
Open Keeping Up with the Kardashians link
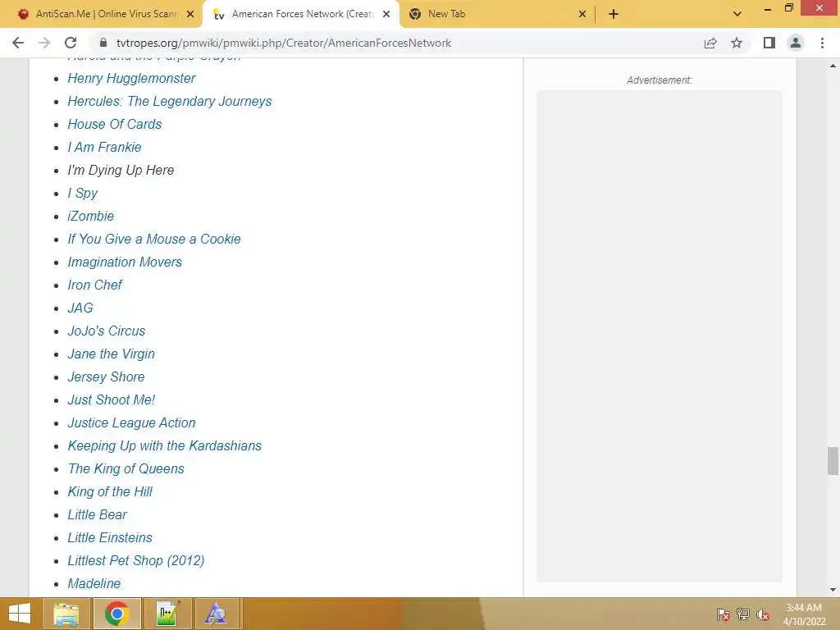pos(164,446)
